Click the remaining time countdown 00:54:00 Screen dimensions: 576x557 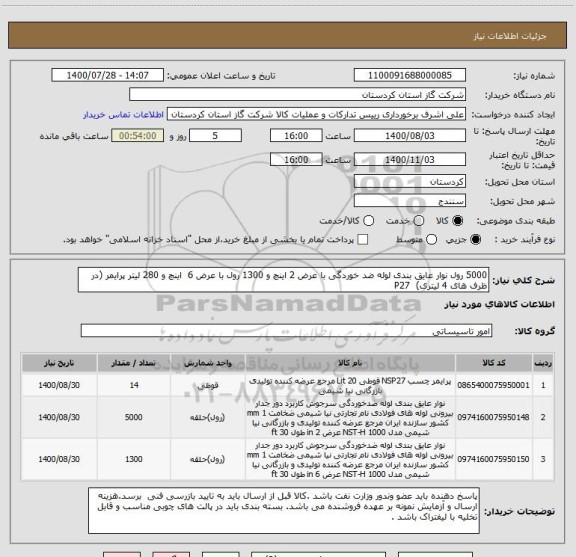click(x=137, y=136)
